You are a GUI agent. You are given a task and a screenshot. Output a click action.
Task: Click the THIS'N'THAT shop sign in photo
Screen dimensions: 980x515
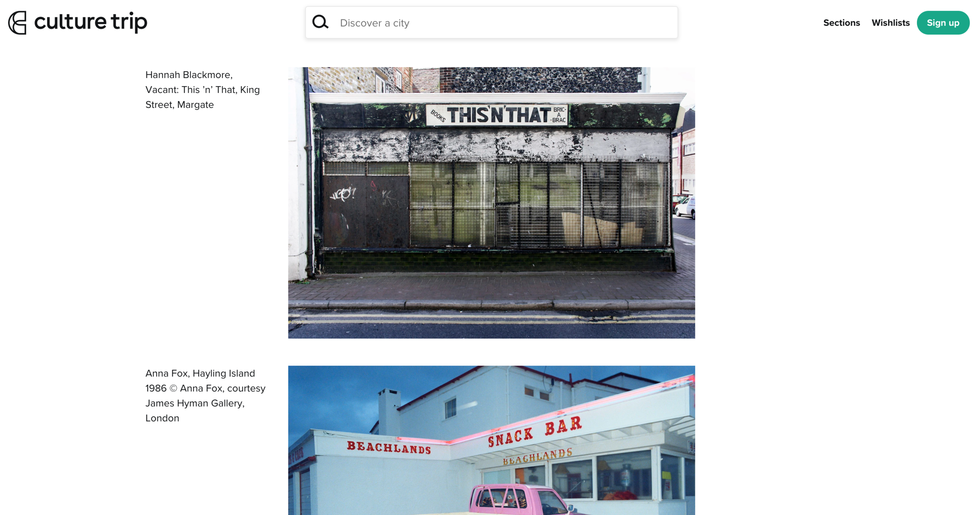coord(497,115)
